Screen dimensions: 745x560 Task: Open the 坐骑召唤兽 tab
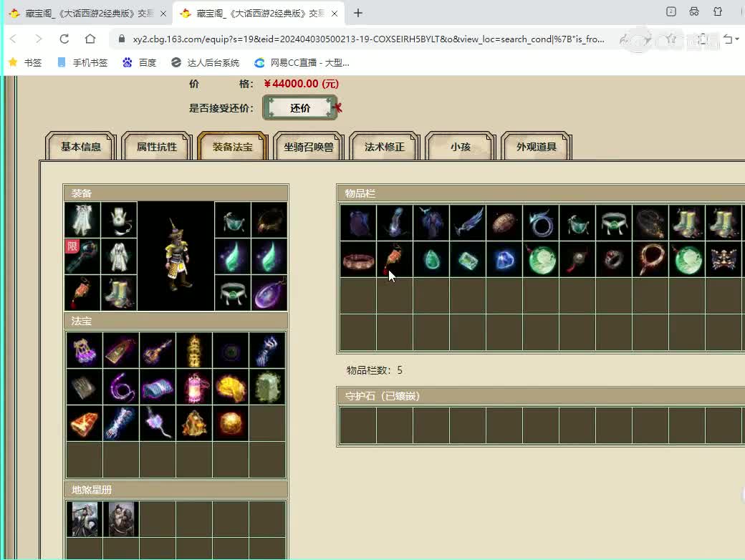point(308,147)
